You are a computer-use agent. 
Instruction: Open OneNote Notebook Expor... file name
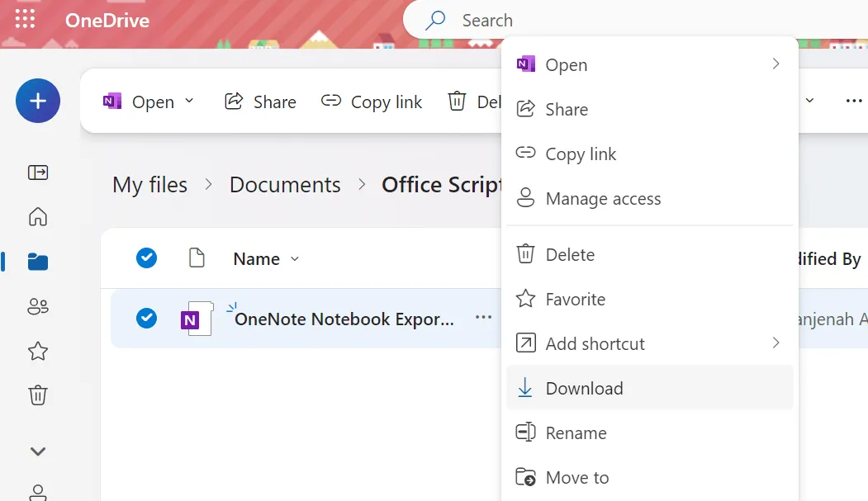[344, 319]
